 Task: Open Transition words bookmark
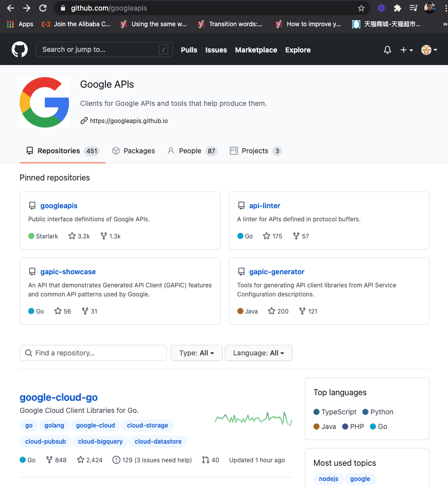[230, 24]
